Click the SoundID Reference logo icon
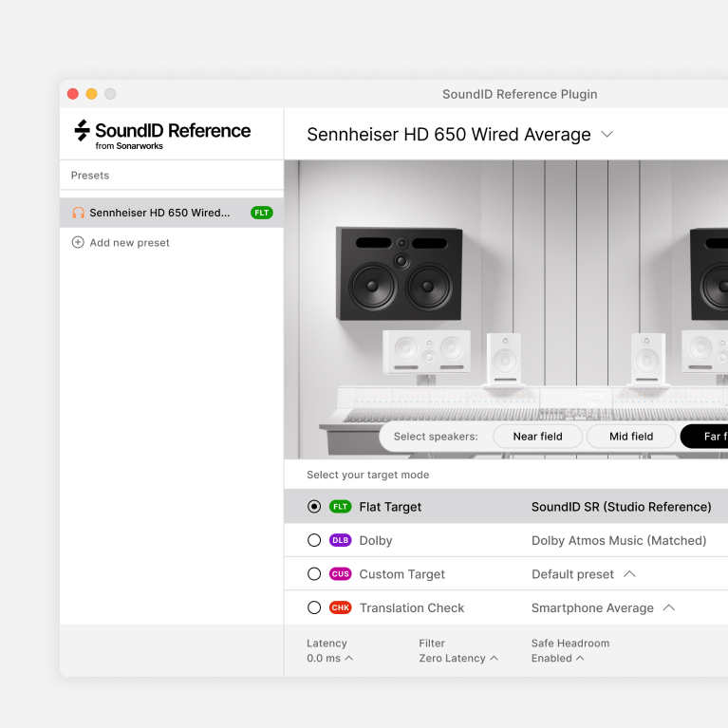Image resolution: width=728 pixels, height=728 pixels. [x=83, y=131]
